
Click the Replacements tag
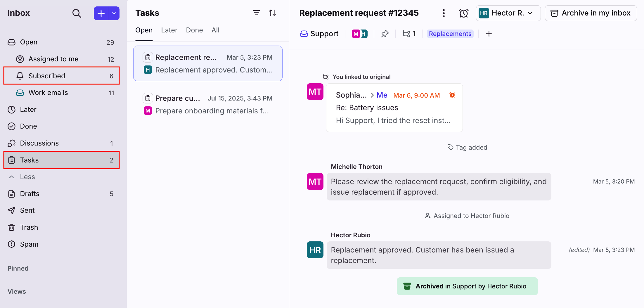pyautogui.click(x=450, y=34)
